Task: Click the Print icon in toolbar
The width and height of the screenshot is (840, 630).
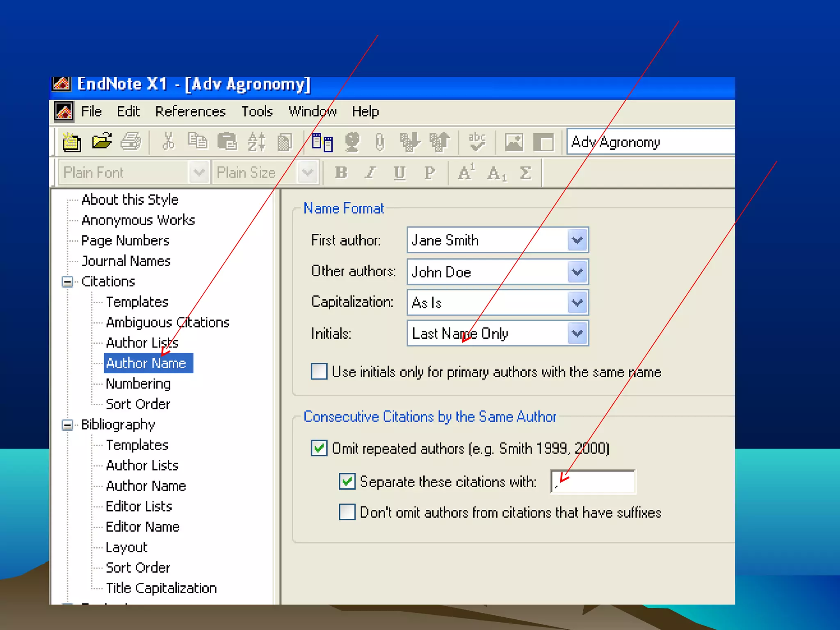Action: tap(131, 142)
